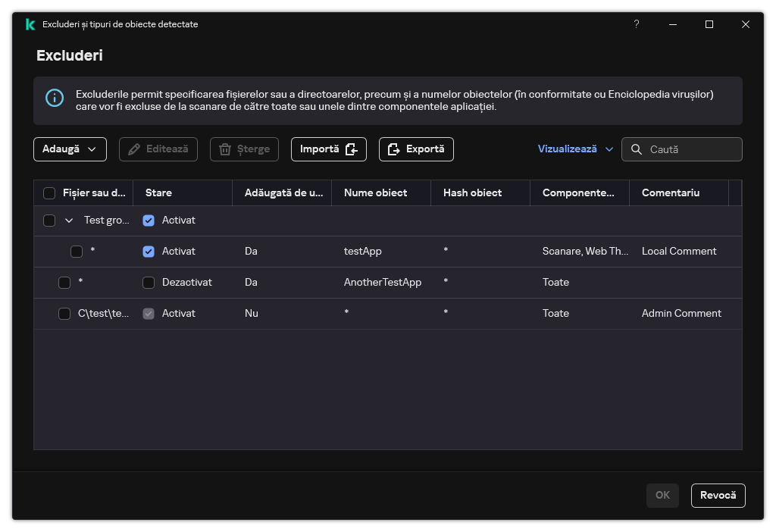Image resolution: width=776 pixels, height=532 pixels.
Task: Toggle the select-all checkbox in table header
Action: 49,193
